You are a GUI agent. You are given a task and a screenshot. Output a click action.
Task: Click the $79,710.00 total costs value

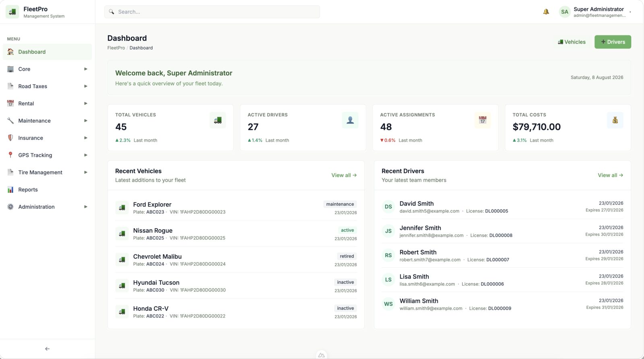coord(537,127)
